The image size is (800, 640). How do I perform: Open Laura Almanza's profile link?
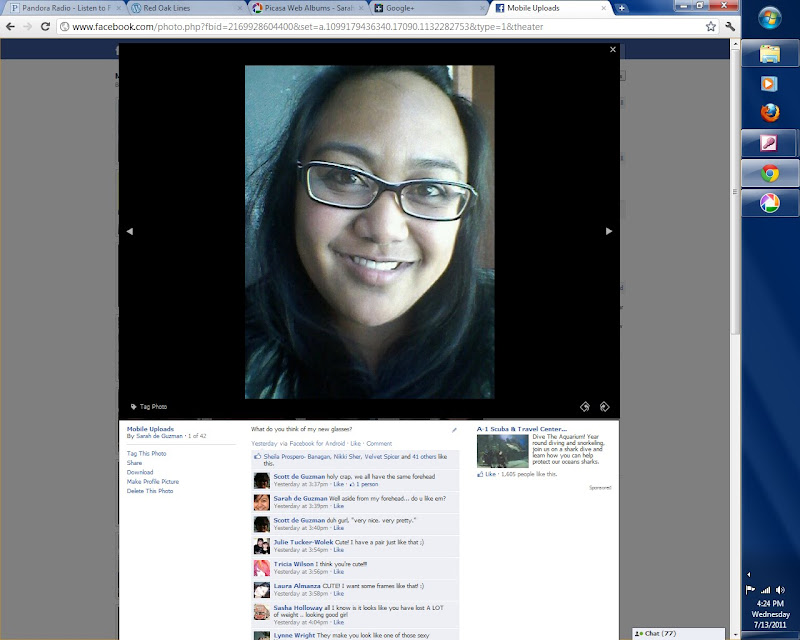coord(297,586)
